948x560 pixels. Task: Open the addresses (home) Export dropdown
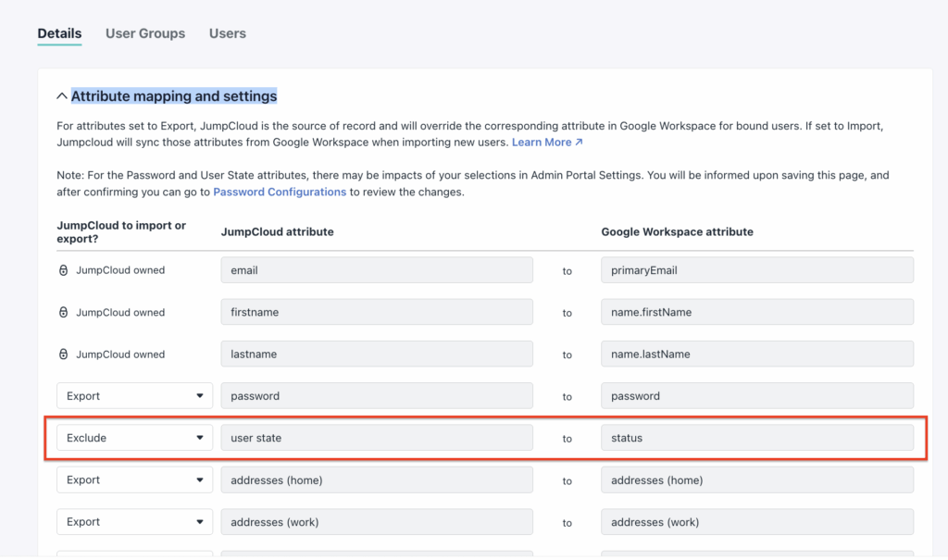(135, 480)
